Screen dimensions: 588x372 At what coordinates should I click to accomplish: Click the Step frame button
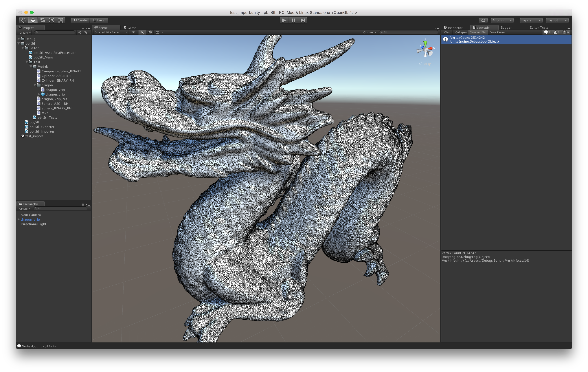pyautogui.click(x=303, y=20)
